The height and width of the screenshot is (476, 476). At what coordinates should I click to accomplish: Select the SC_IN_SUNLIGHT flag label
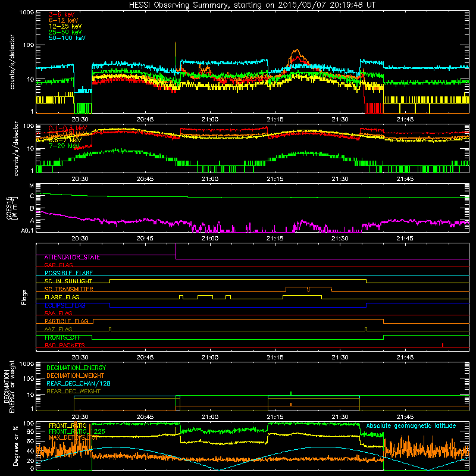click(68, 281)
